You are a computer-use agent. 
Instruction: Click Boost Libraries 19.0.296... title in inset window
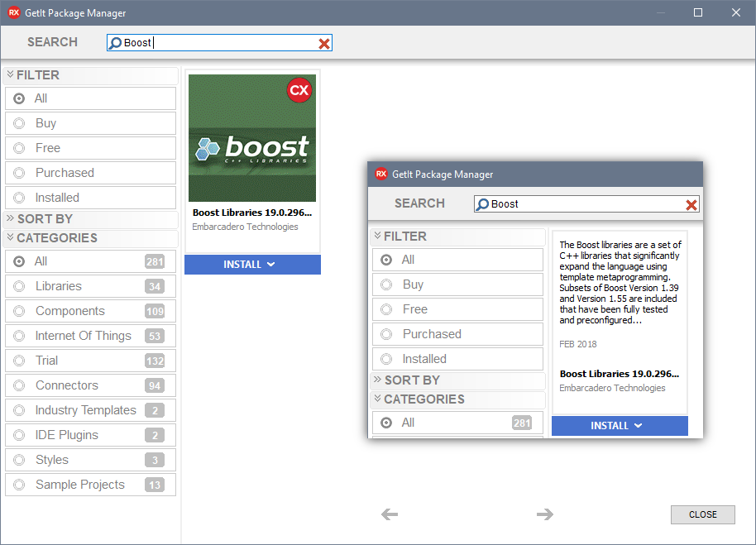tap(619, 374)
